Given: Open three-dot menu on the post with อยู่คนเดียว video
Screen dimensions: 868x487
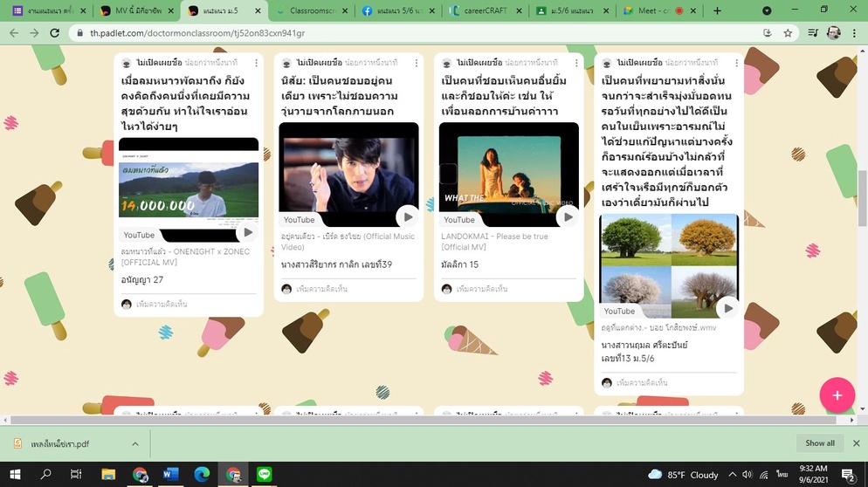Looking at the screenshot, I should pos(417,63).
